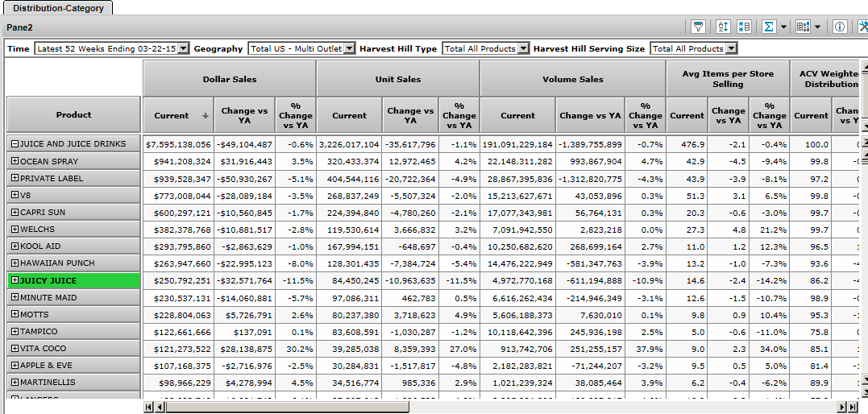This screenshot has width=868, height=414.
Task: Expand the highlighted Juicy Juice row
Action: 15,280
